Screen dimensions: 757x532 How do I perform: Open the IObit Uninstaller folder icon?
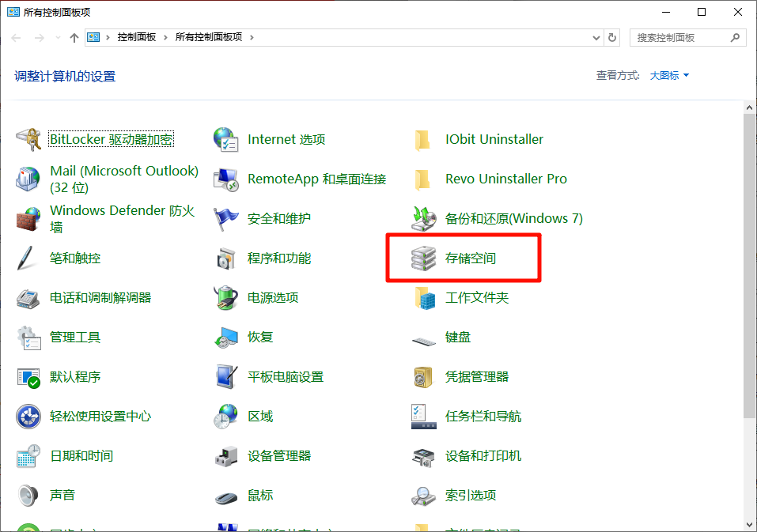click(422, 139)
